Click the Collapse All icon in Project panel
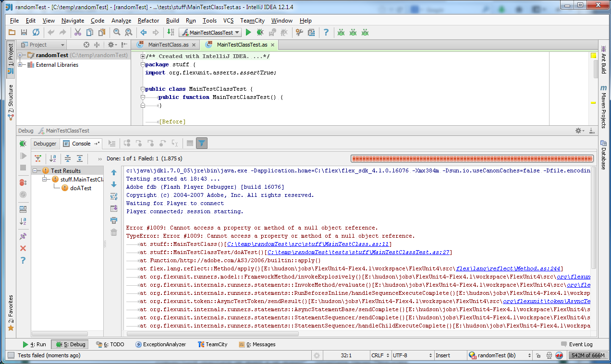The height and width of the screenshot is (364, 611). 97,45
